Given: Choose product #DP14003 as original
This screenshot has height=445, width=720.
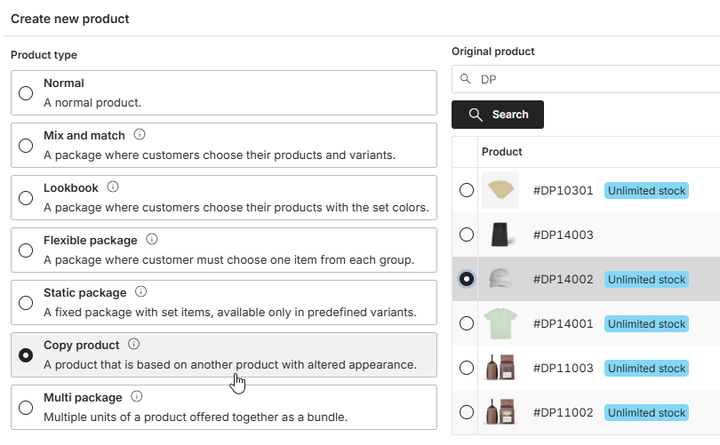Looking at the screenshot, I should point(466,235).
